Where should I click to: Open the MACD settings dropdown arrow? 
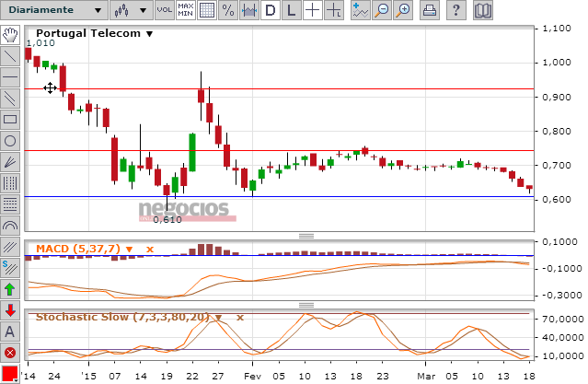point(130,250)
